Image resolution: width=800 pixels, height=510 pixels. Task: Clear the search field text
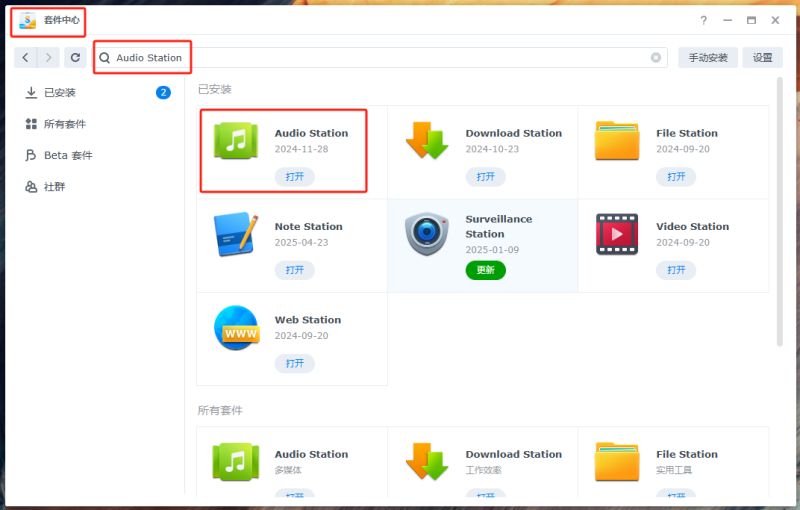coord(656,58)
